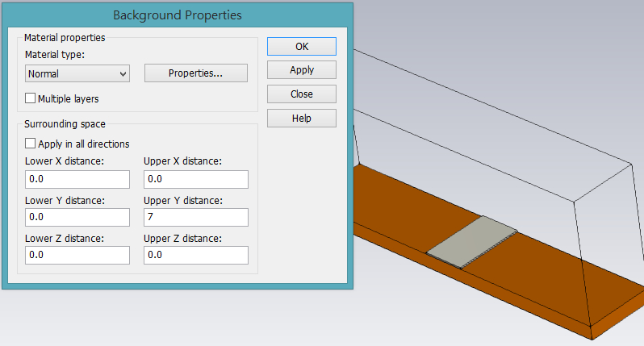
Task: Click the orange substrate in 3D view
Action: click(x=534, y=279)
